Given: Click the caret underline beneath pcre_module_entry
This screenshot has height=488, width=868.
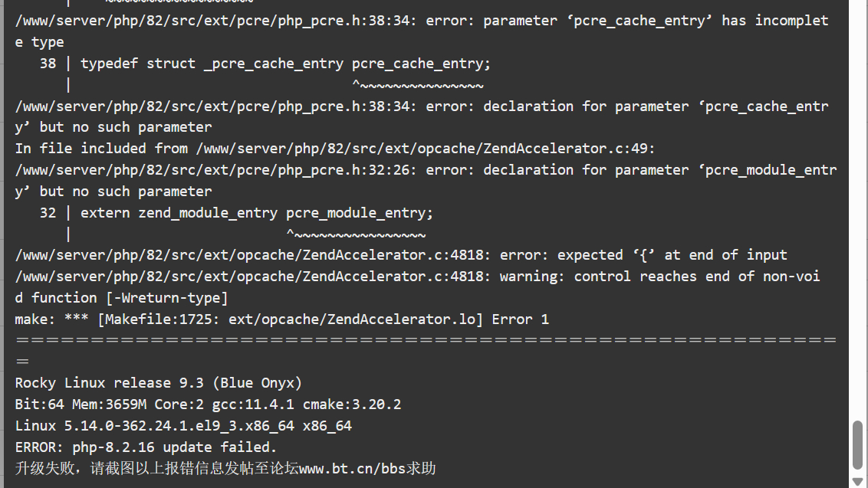Looking at the screenshot, I should pyautogui.click(x=356, y=234).
